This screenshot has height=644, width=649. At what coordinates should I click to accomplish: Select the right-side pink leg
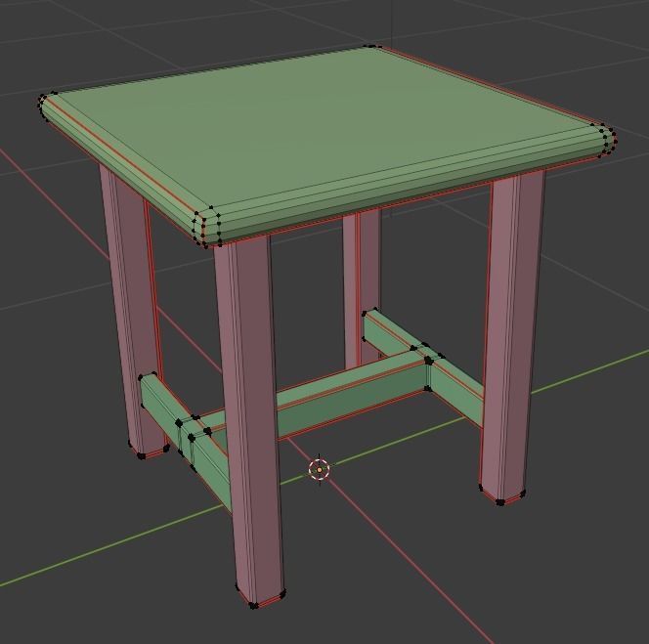point(511,335)
